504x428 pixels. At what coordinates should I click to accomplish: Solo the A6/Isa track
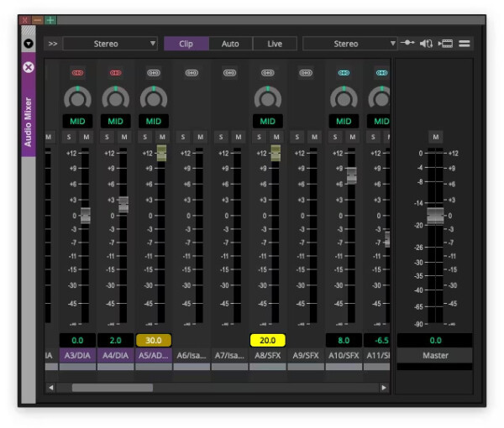coord(183,137)
